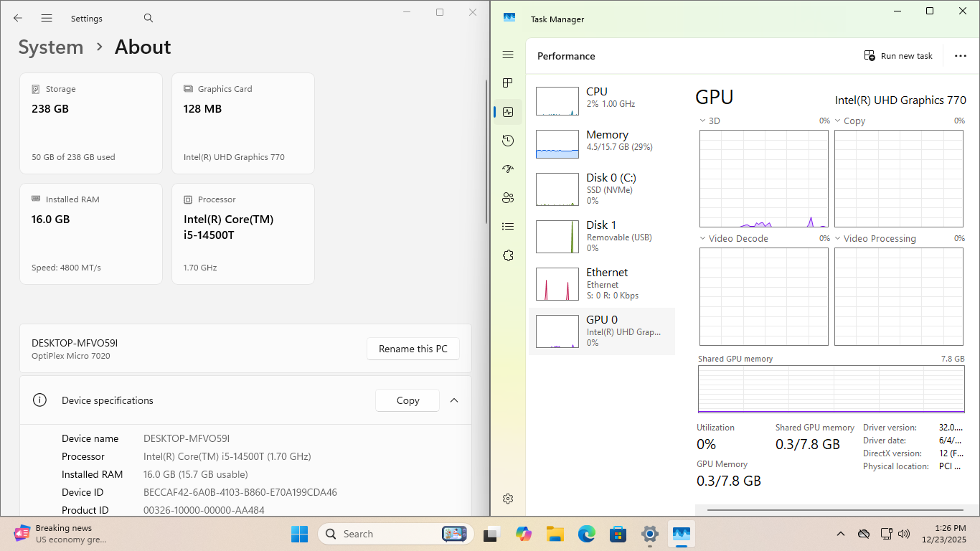Open Processes page in Task Manager sidebar
980x551 pixels.
(508, 83)
